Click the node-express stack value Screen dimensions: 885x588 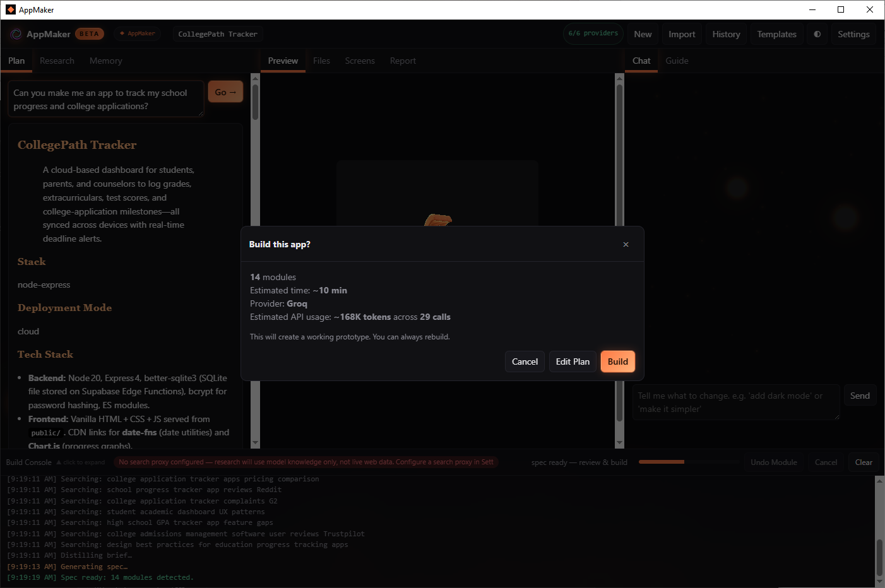point(44,285)
